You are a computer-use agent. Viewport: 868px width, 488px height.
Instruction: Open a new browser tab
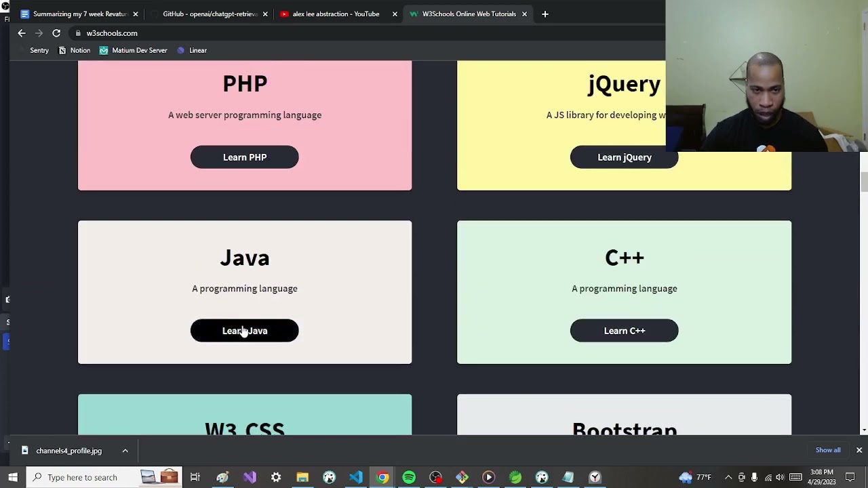pyautogui.click(x=545, y=14)
